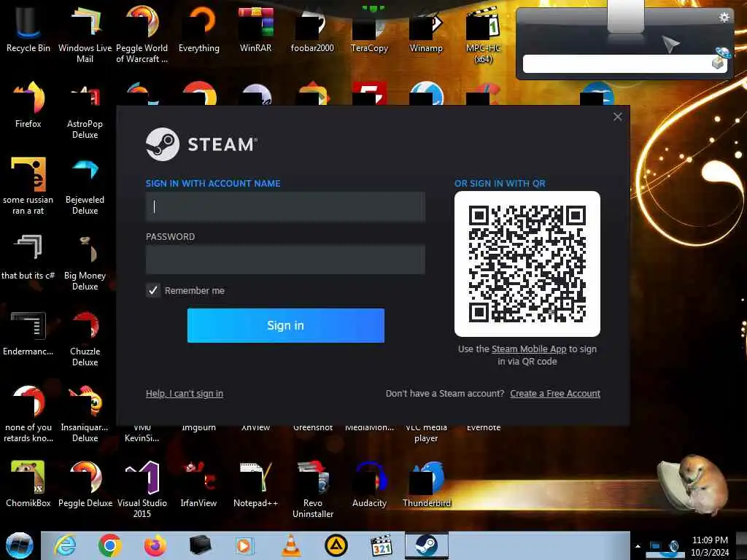Open the Windows Start button
Image resolution: width=747 pixels, height=560 pixels.
click(20, 545)
